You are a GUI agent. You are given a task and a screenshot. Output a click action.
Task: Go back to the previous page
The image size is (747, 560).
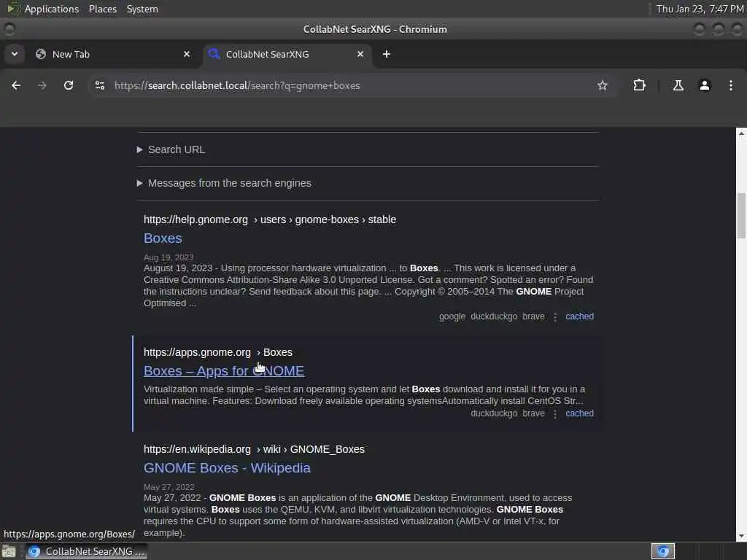16,85
